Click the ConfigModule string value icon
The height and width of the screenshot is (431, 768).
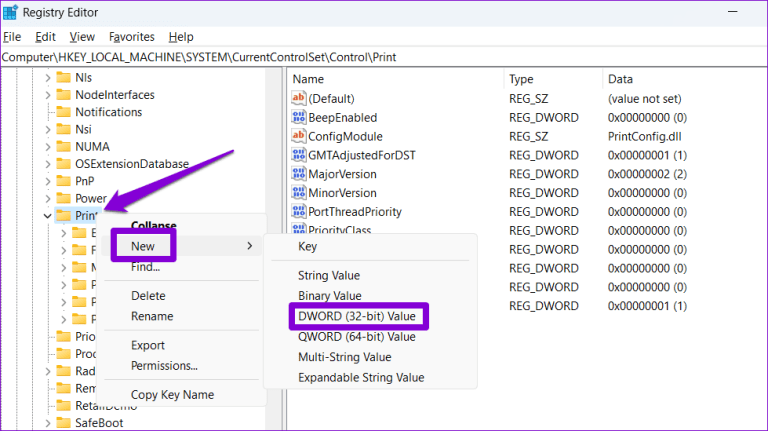pyautogui.click(x=298, y=136)
